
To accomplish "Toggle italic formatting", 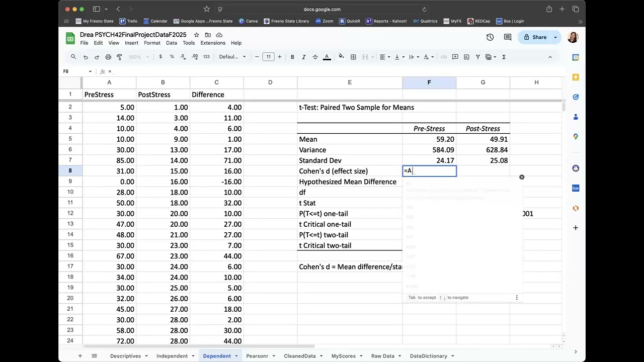I will (304, 57).
